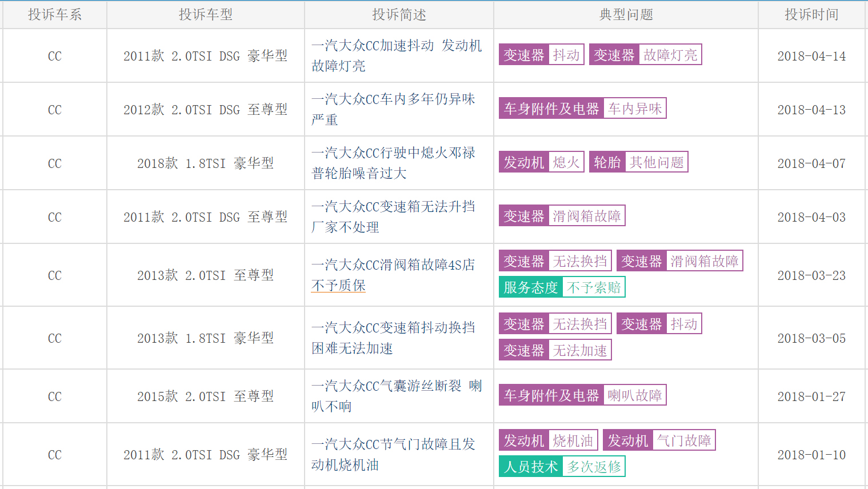Click date 2018-01-10
Viewport: 868px width, 489px height.
click(x=811, y=455)
